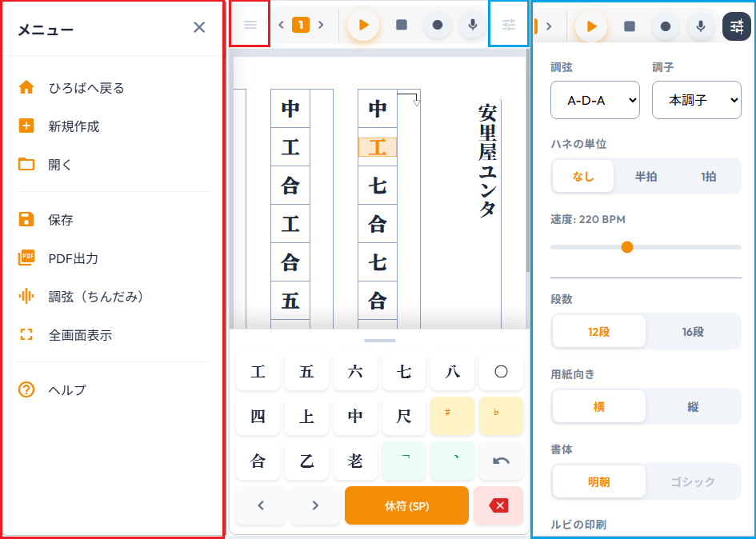Close settings via the dark sliders button

[737, 26]
